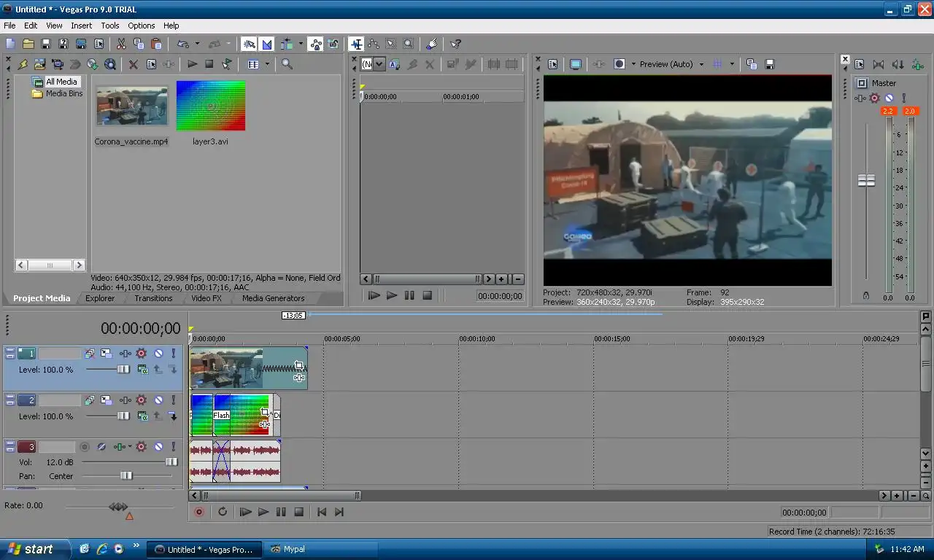The height and width of the screenshot is (560, 934).
Task: Copy preview snapshot to clipboard icon
Action: [x=752, y=64]
